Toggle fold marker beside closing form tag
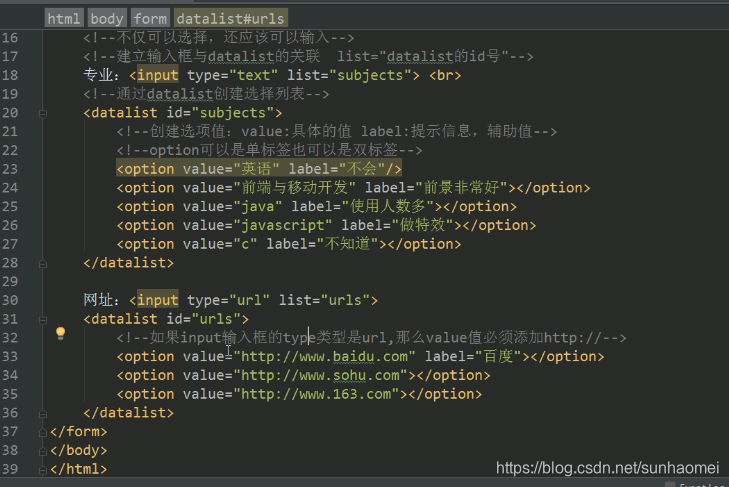 pos(43,433)
